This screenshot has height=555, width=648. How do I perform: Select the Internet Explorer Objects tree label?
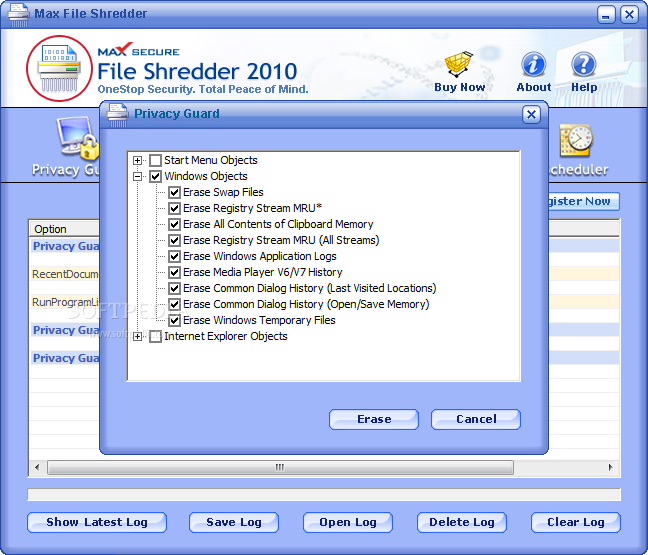click(226, 336)
